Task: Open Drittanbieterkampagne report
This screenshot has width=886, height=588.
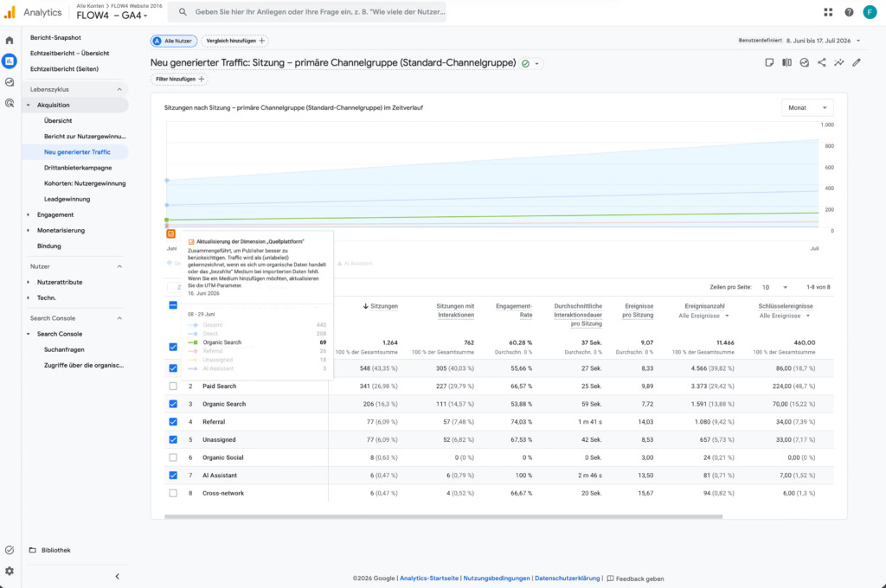Action: click(78, 168)
